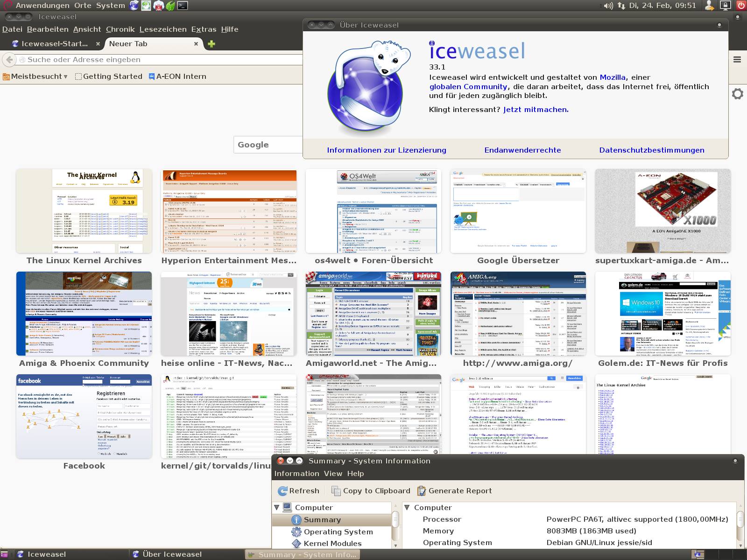Open the Lesezeichen menu
This screenshot has height=560, width=747.
click(162, 29)
